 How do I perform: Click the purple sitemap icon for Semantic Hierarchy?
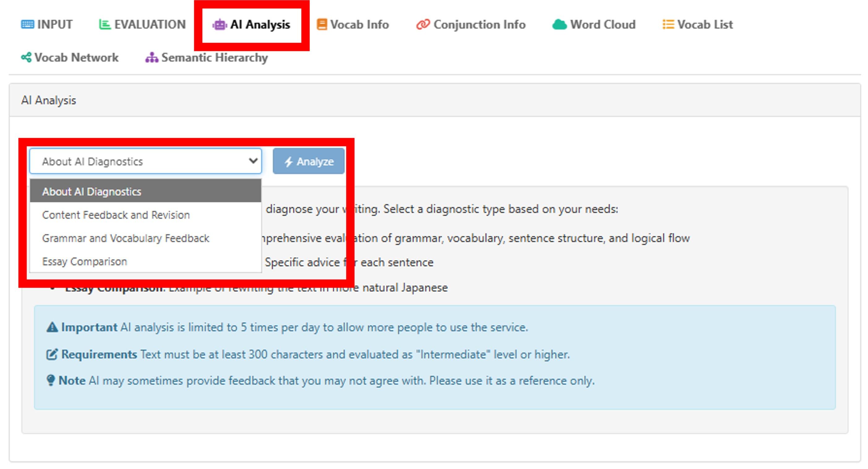point(152,57)
